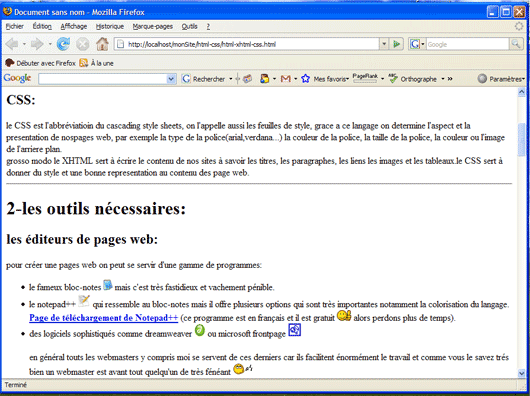Click the page scrollbar up arrow
This screenshot has width=530, height=396.
(522, 93)
